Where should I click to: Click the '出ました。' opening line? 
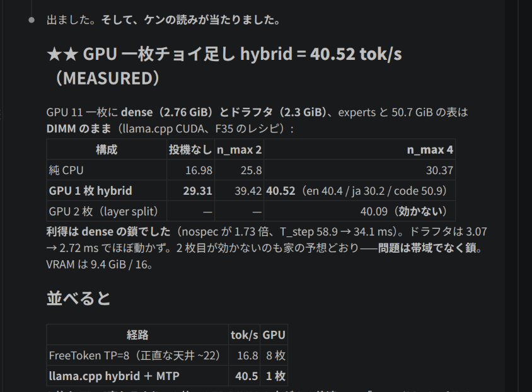tap(163, 20)
